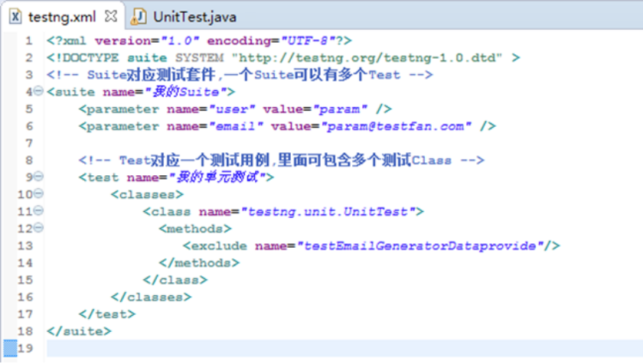Viewport: 643px width, 364px height.
Task: Click the opening <classes> tag
Action: point(147,194)
